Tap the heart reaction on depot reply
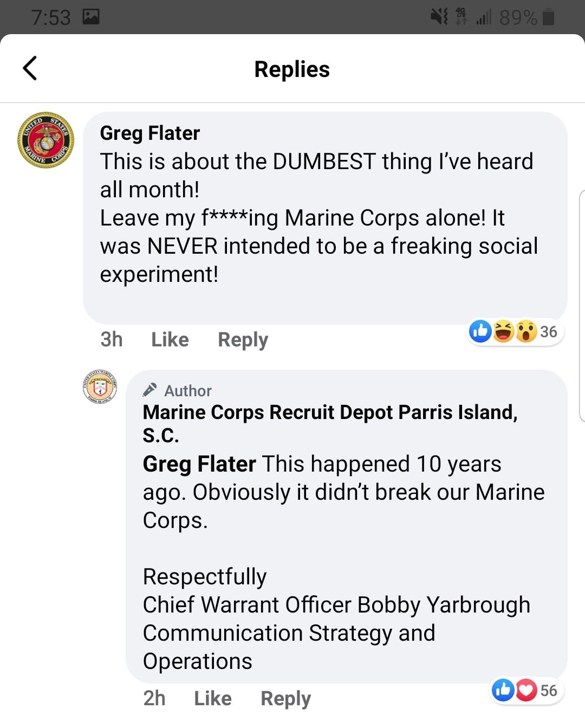Viewport: 585px width, 728px height. click(526, 690)
